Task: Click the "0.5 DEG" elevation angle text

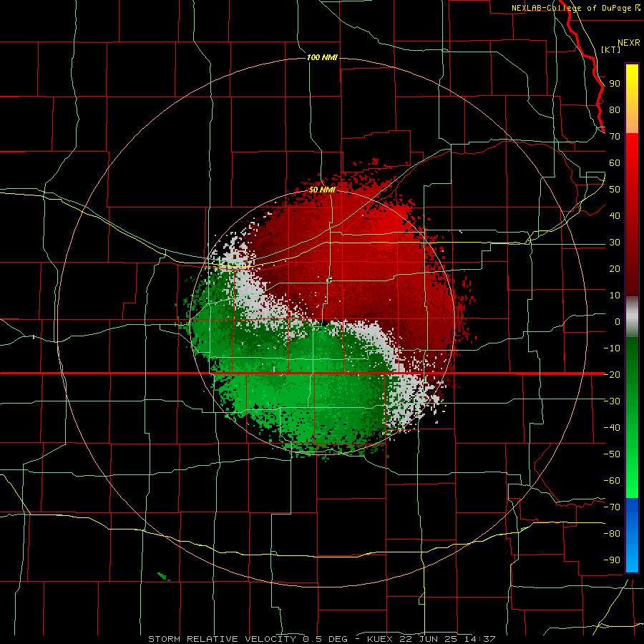Action: (326, 639)
